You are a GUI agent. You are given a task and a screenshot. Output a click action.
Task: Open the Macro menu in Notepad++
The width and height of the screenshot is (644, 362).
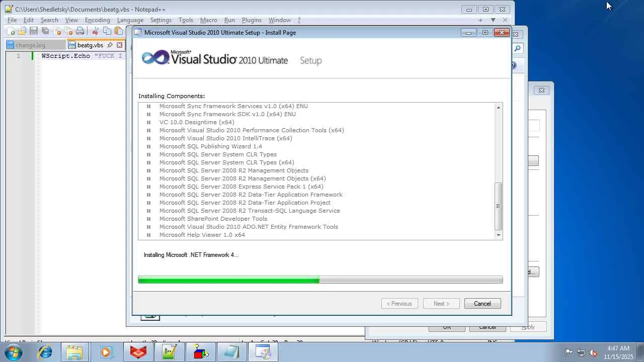pos(209,20)
